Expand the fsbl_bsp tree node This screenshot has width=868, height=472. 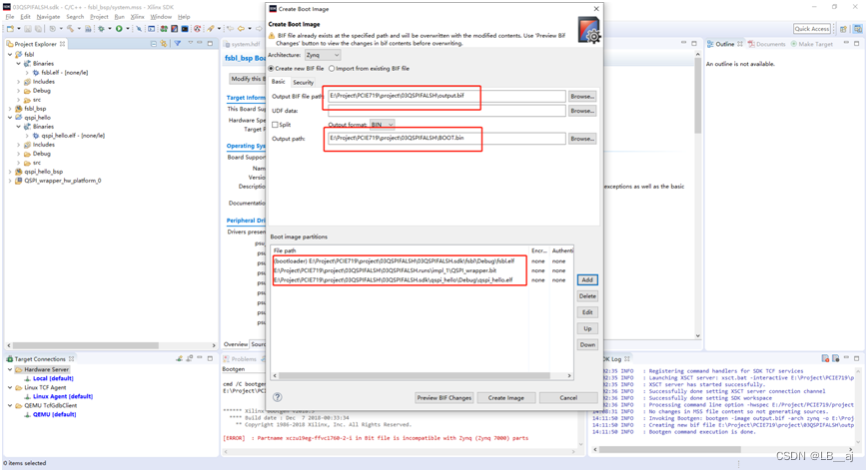point(10,109)
